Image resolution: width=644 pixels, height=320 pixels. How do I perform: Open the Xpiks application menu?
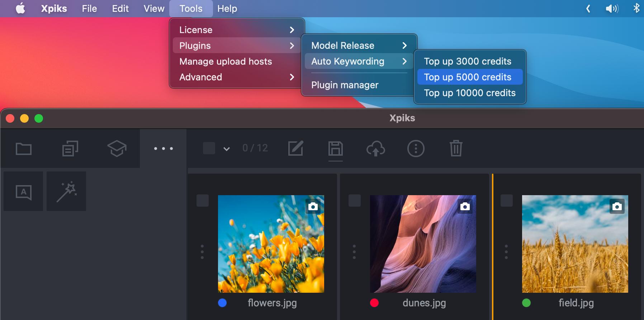click(54, 9)
